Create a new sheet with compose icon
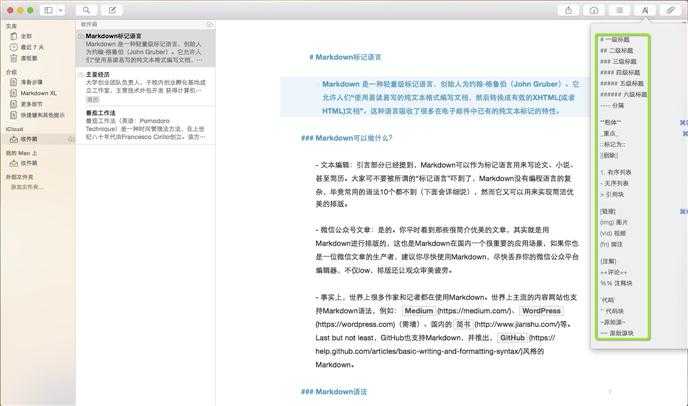 pyautogui.click(x=112, y=10)
